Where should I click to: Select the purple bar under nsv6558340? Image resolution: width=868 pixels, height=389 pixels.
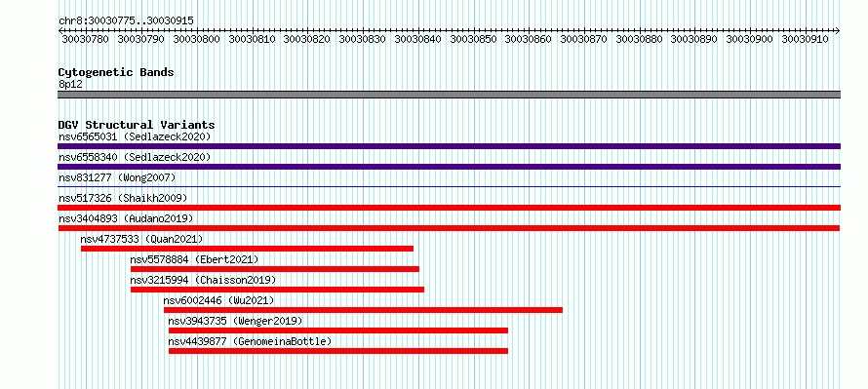[x=449, y=167]
